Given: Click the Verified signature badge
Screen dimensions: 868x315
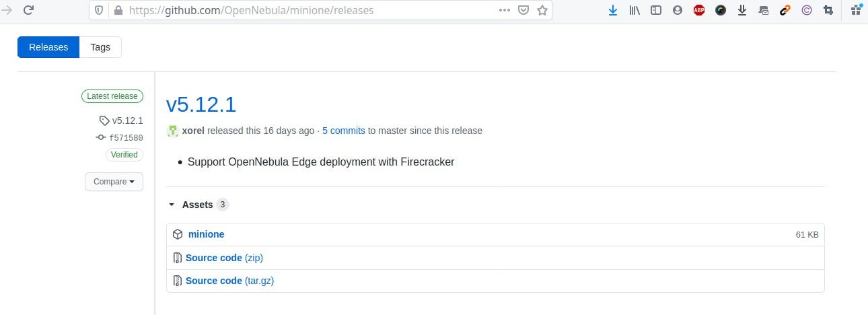Looking at the screenshot, I should pos(124,155).
